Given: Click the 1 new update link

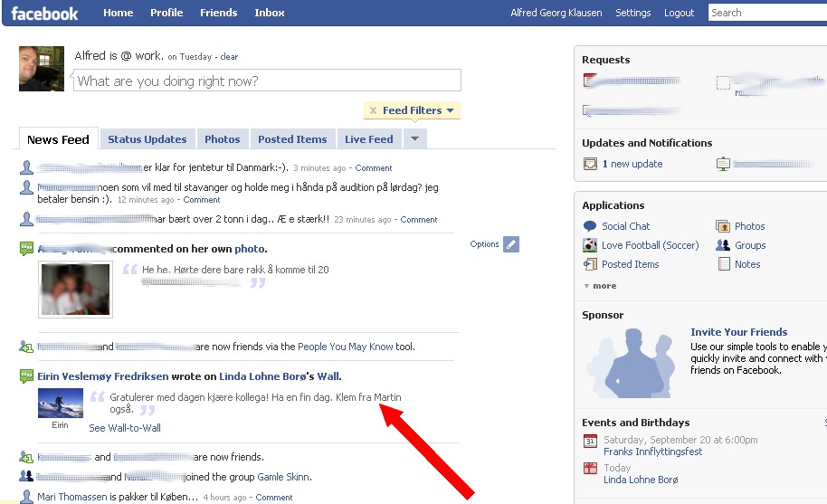Looking at the screenshot, I should pyautogui.click(x=636, y=164).
